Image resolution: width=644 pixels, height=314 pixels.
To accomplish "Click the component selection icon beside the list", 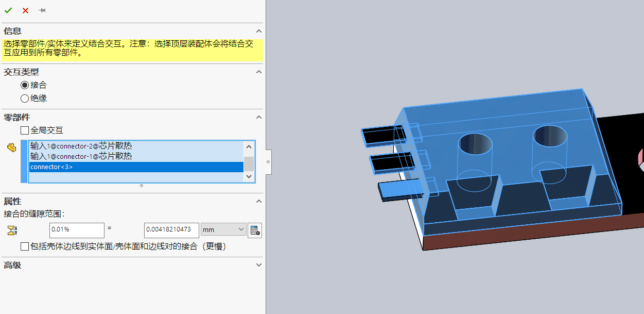I will 11,147.
